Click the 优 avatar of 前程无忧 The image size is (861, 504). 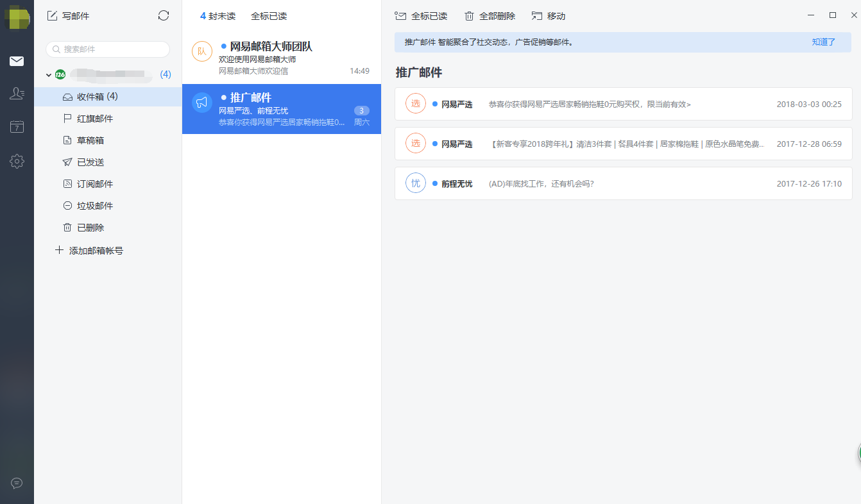pos(416,183)
